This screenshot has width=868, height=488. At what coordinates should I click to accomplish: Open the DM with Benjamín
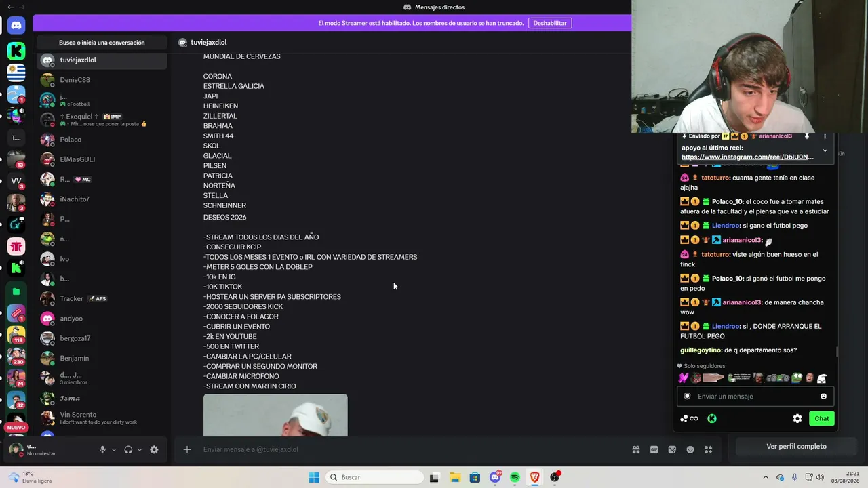click(102, 358)
